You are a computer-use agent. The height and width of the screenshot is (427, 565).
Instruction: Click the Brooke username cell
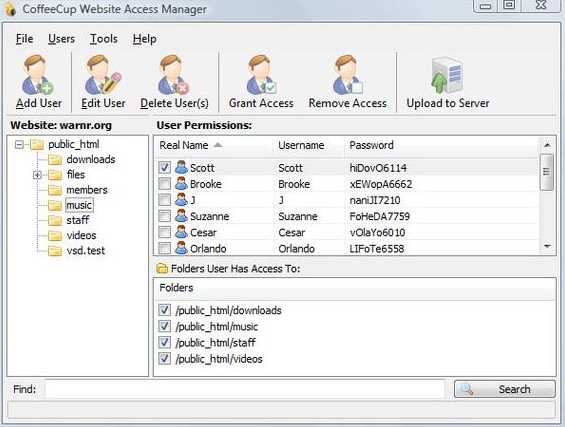[294, 184]
